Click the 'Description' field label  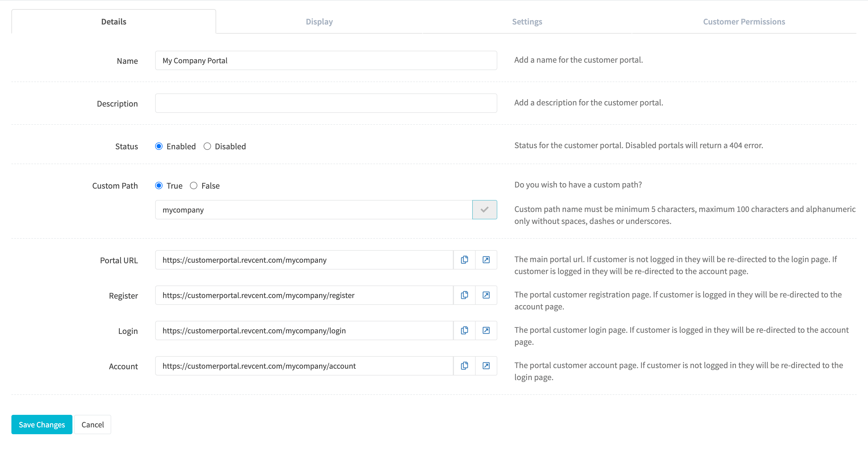coord(117,104)
